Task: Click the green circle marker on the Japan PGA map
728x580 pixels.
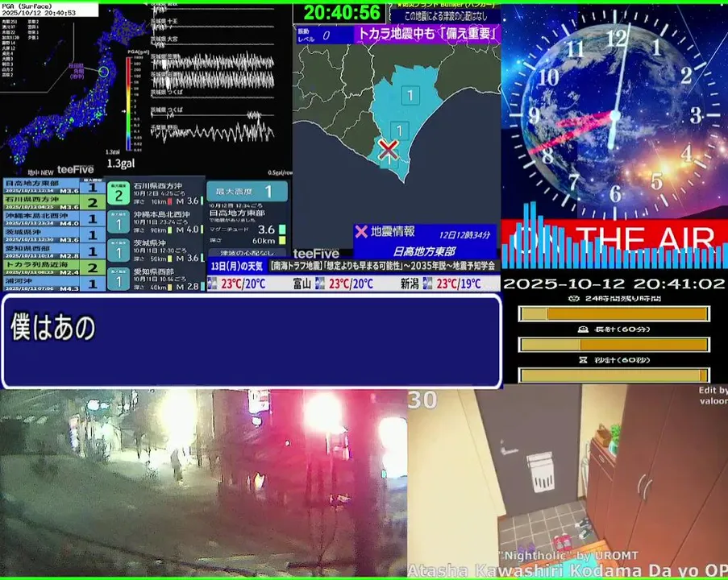Action: coord(103,72)
